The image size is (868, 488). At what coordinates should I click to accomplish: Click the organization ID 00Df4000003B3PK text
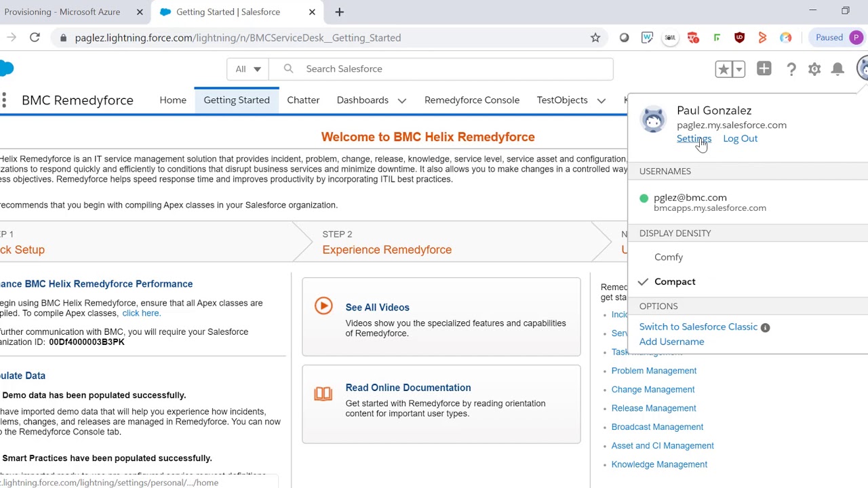87,342
